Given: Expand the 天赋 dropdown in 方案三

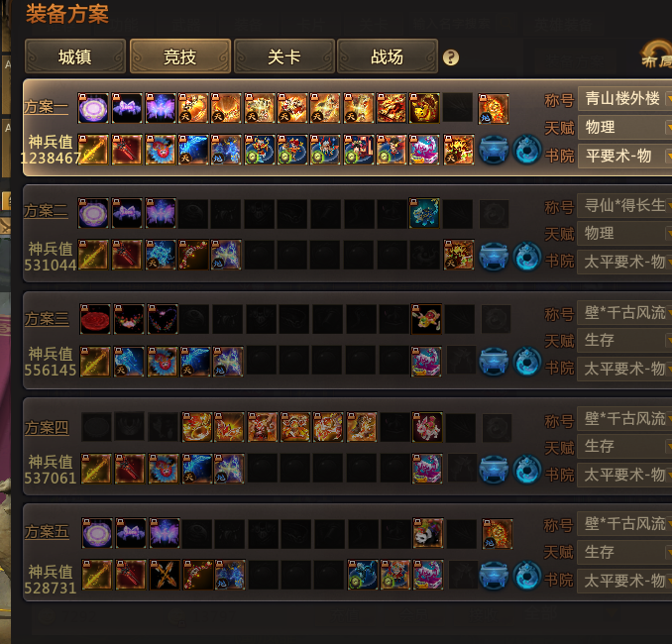Looking at the screenshot, I should (x=624, y=340).
